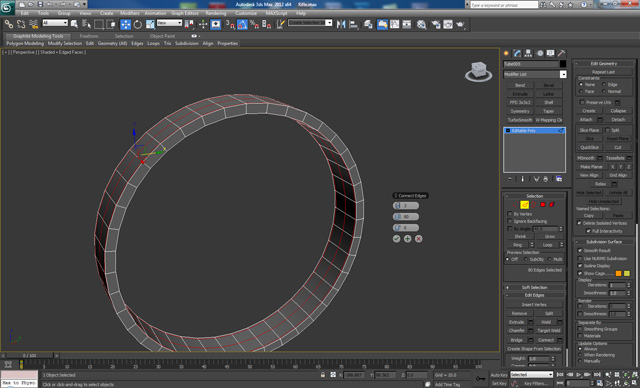The width and height of the screenshot is (640, 388).
Task: Open the Modify command panel tab icon
Action: [518, 53]
